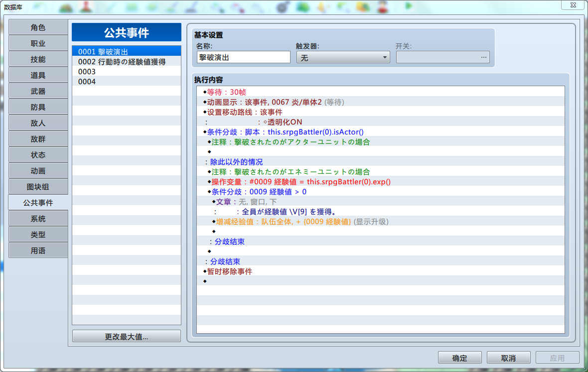This screenshot has height=372, width=588.
Task: Go to the 敌人 tab
Action: (x=38, y=123)
